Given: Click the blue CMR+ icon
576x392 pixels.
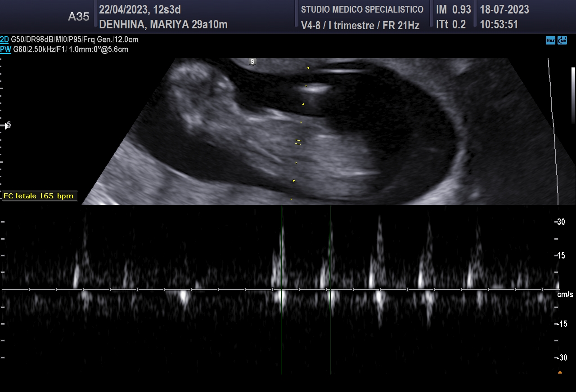Looking at the screenshot, I should pyautogui.click(x=562, y=40).
